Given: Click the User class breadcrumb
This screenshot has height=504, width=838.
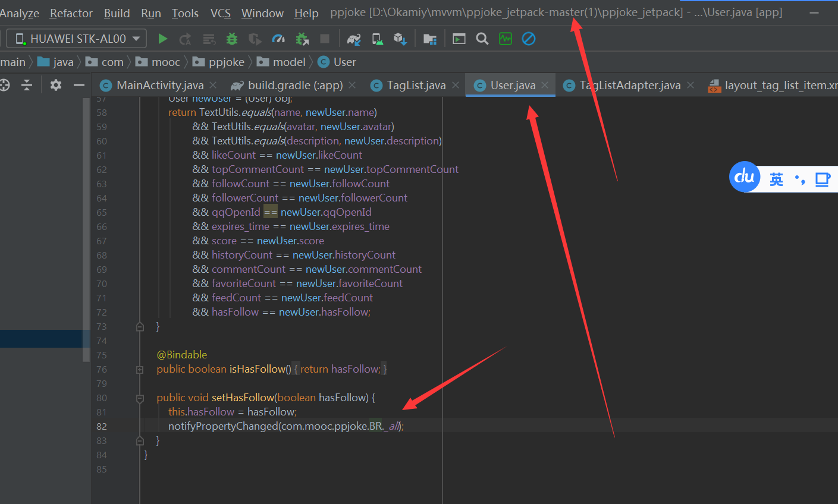Looking at the screenshot, I should point(337,62).
